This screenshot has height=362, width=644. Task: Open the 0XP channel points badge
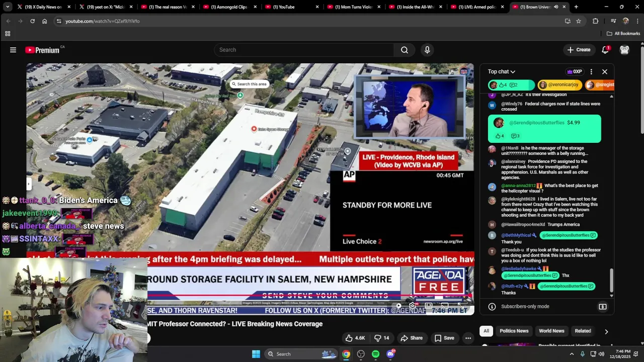coord(574,72)
